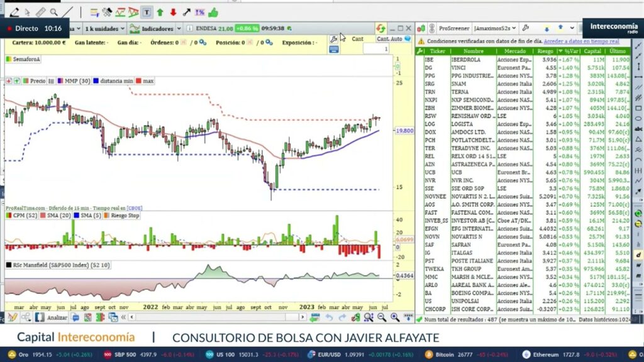Choose the line drawing tool
The image size is (644, 362).
pos(68,13)
